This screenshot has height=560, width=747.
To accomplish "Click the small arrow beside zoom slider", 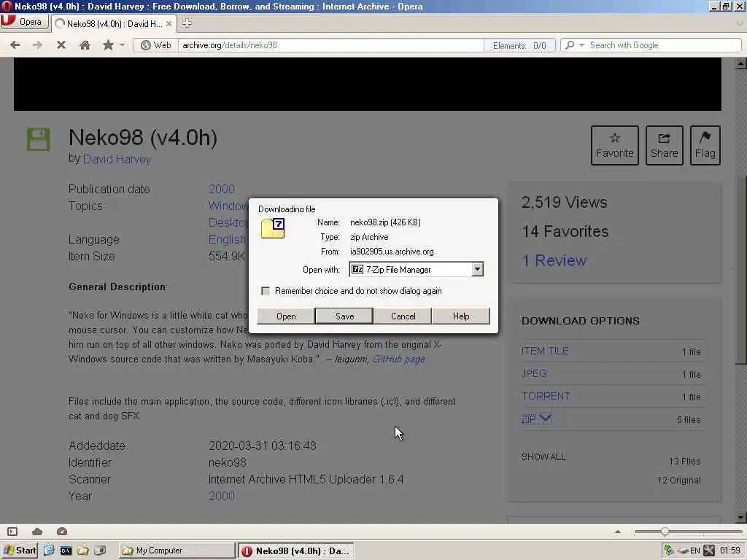I will click(618, 532).
